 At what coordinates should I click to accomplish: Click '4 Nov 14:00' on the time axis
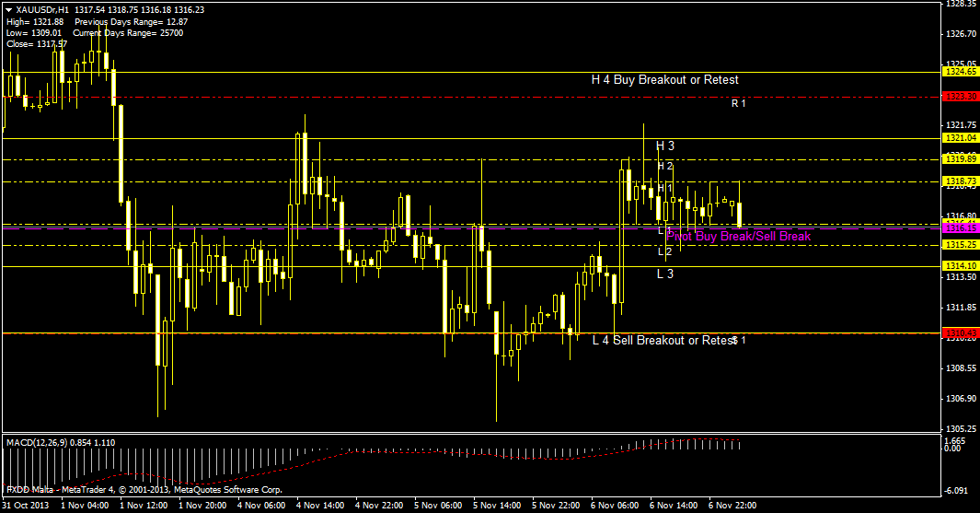point(320,506)
